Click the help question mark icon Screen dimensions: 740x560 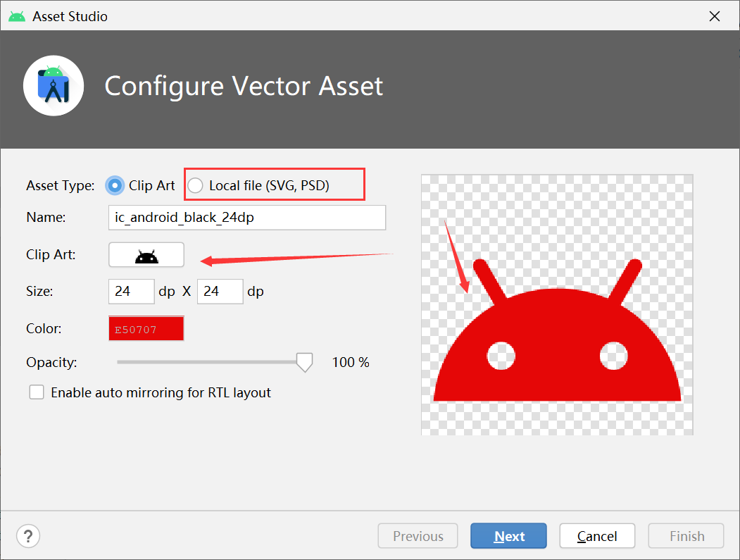pos(28,536)
